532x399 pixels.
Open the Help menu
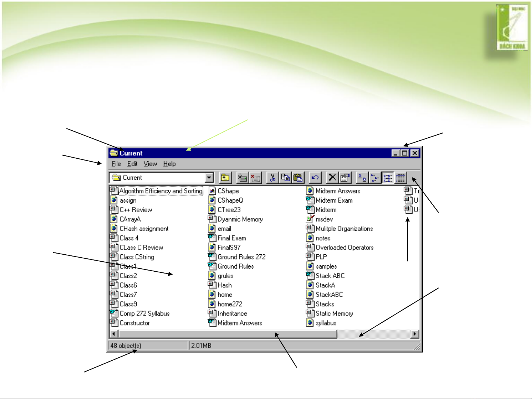[169, 164]
